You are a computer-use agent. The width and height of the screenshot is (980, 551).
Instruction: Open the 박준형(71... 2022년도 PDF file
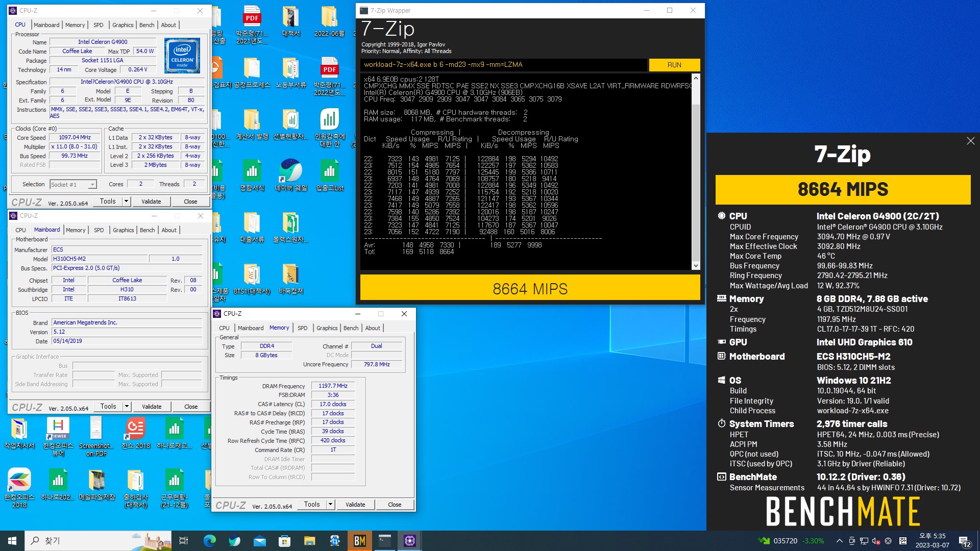pyautogui.click(x=330, y=77)
